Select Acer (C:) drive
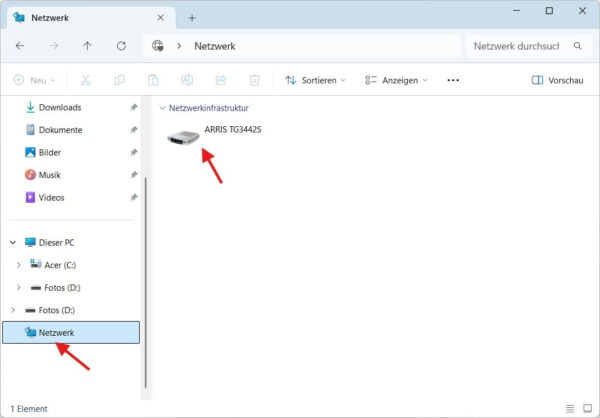 click(53, 265)
